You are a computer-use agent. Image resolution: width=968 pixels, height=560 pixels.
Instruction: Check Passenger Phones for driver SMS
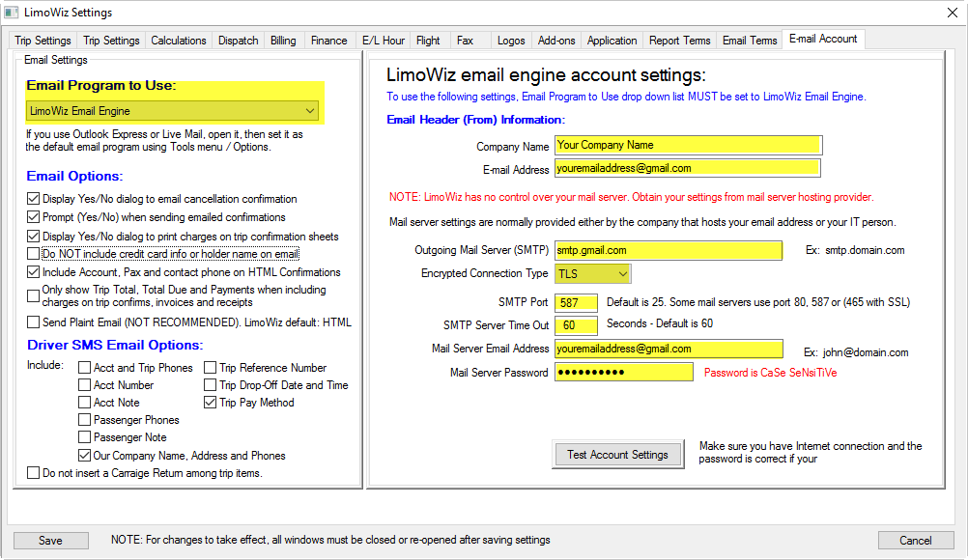pos(85,420)
